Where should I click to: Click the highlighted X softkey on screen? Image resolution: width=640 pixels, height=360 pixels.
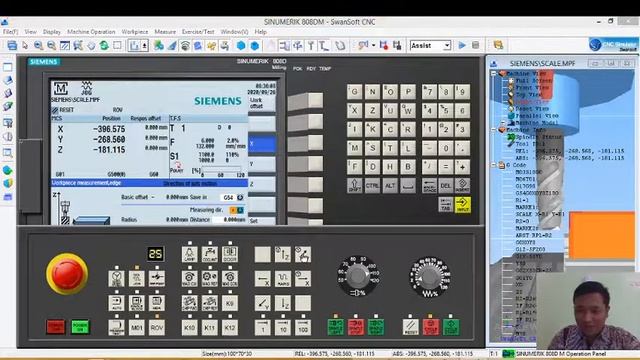pos(262,144)
